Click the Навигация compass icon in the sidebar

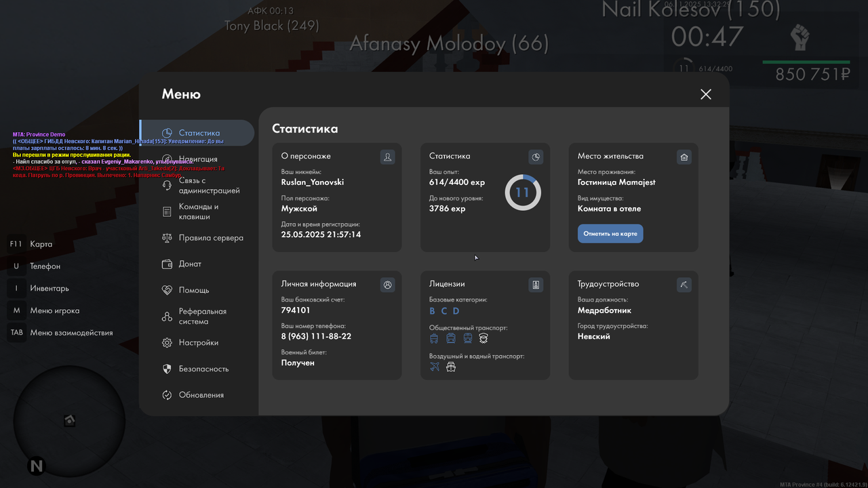click(x=167, y=159)
